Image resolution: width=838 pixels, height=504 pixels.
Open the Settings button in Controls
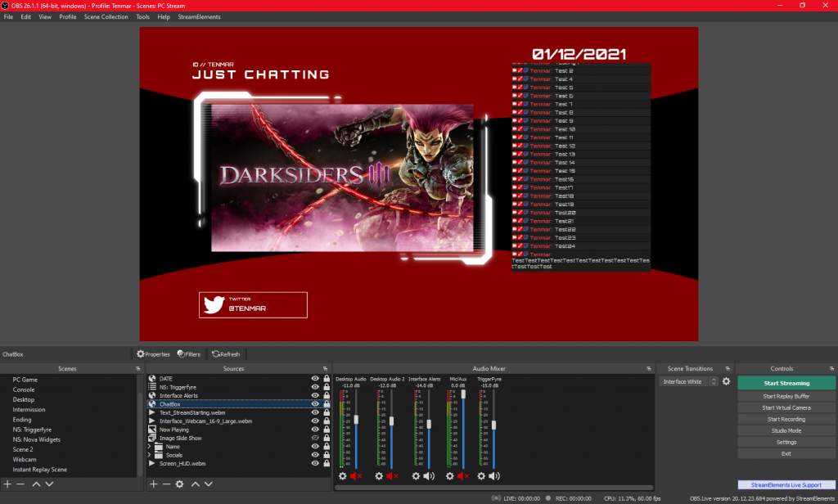click(786, 442)
